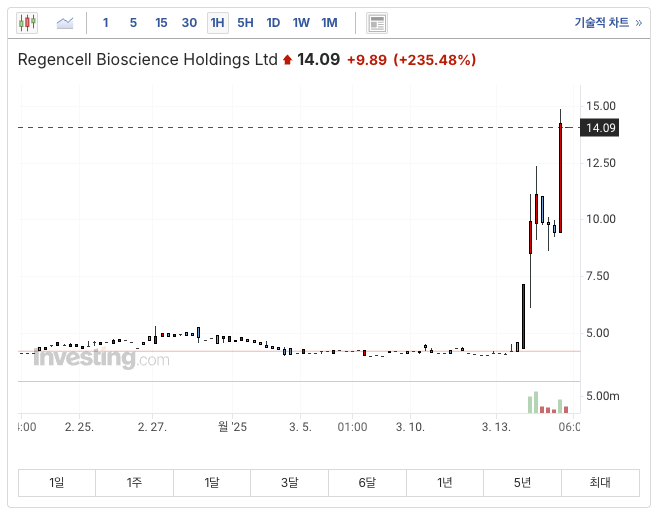Click the +9.89 price change value
The height and width of the screenshot is (514, 658).
[367, 60]
